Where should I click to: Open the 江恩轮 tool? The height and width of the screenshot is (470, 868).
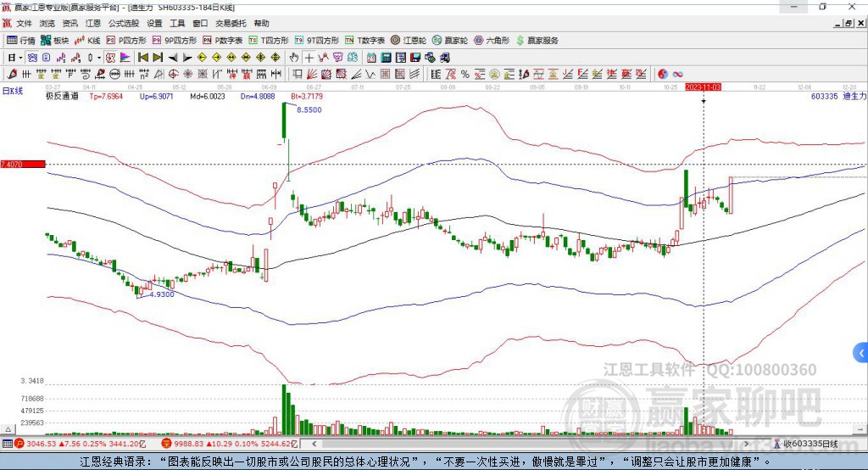pos(409,41)
